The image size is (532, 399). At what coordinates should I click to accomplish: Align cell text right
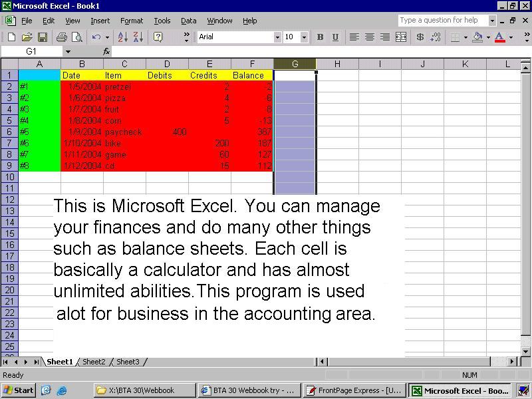[x=385, y=37]
